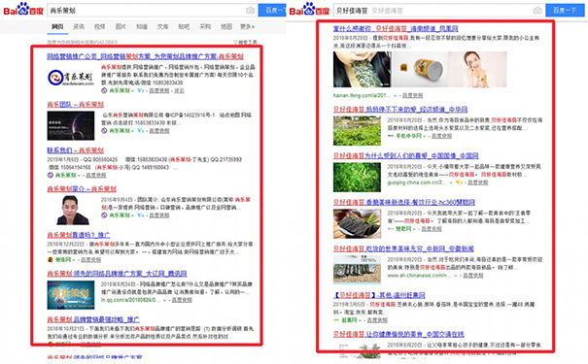Image resolution: width=588 pixels, height=364 pixels.
Task: Click the V1 badge beside guoqing.china.com.cn
Action: click(x=459, y=182)
